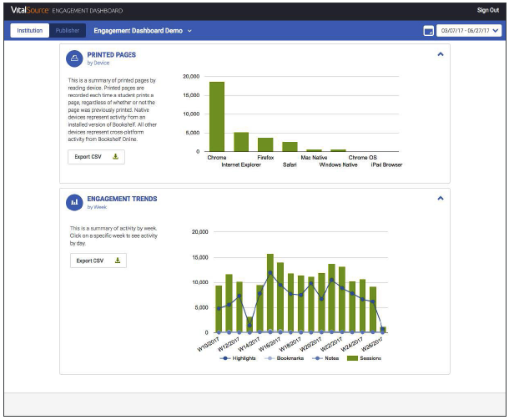The width and height of the screenshot is (509, 420).
Task: Click the 'by Device' link
Action: click(98, 63)
